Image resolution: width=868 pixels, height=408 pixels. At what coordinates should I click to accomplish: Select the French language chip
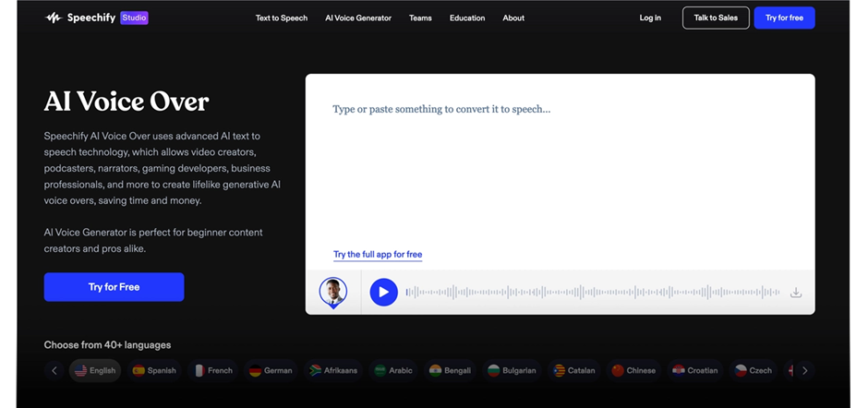[x=213, y=370]
